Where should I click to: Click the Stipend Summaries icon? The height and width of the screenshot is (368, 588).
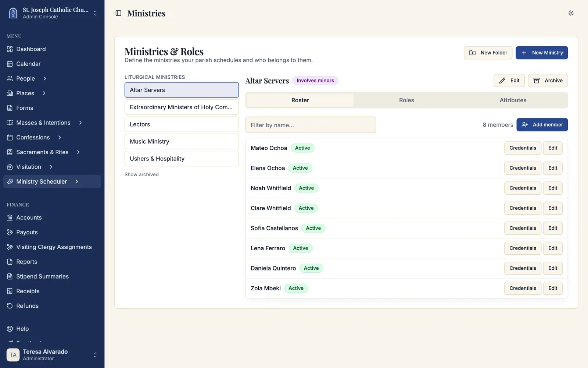[10, 277]
